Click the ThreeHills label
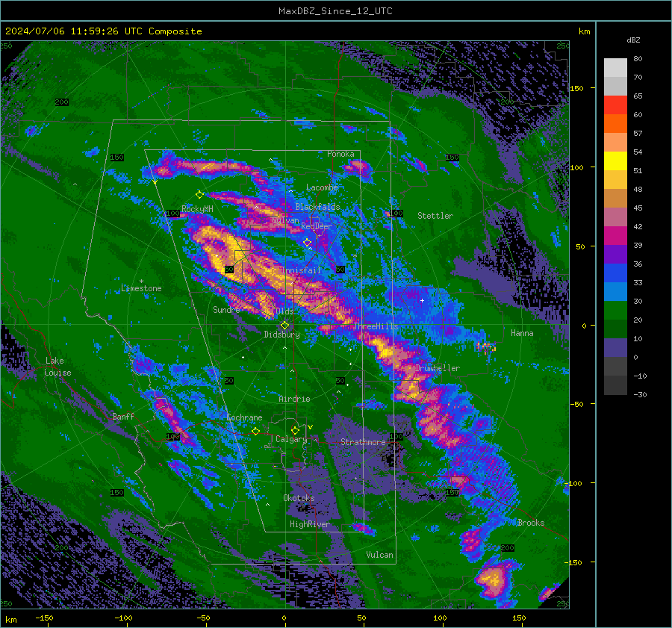672x628 pixels. coord(376,326)
